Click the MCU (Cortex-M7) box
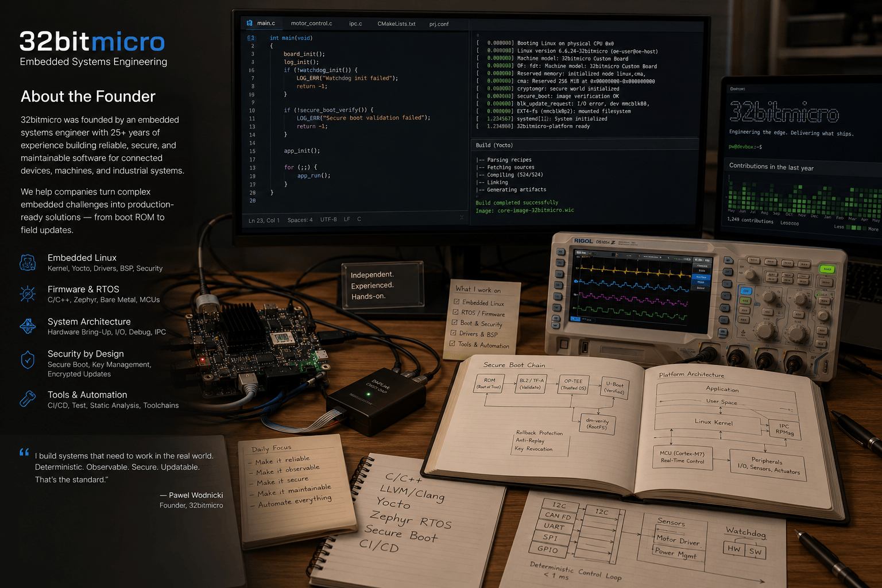882x588 pixels. (682, 457)
